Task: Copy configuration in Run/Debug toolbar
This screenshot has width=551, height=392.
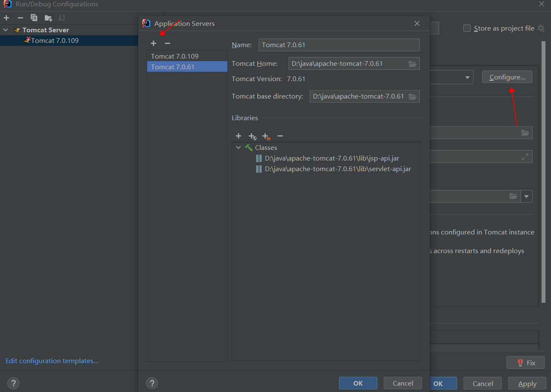Action: tap(34, 18)
